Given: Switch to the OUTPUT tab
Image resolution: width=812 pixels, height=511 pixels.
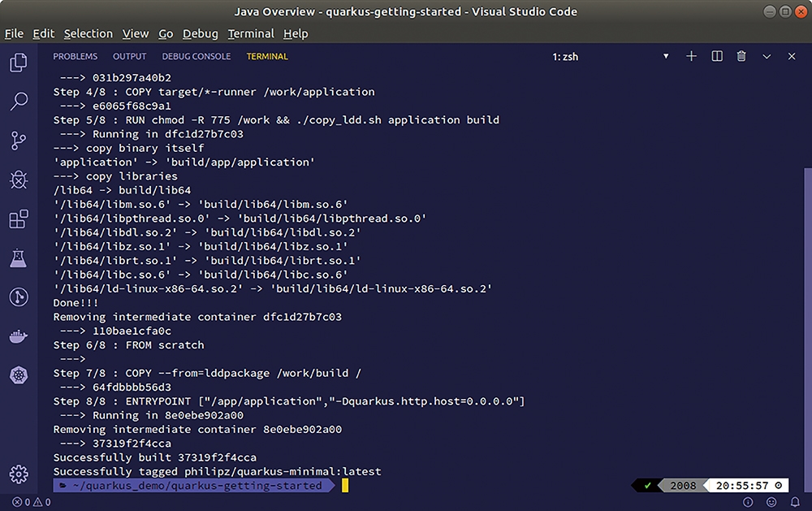Looking at the screenshot, I should pyautogui.click(x=129, y=57).
